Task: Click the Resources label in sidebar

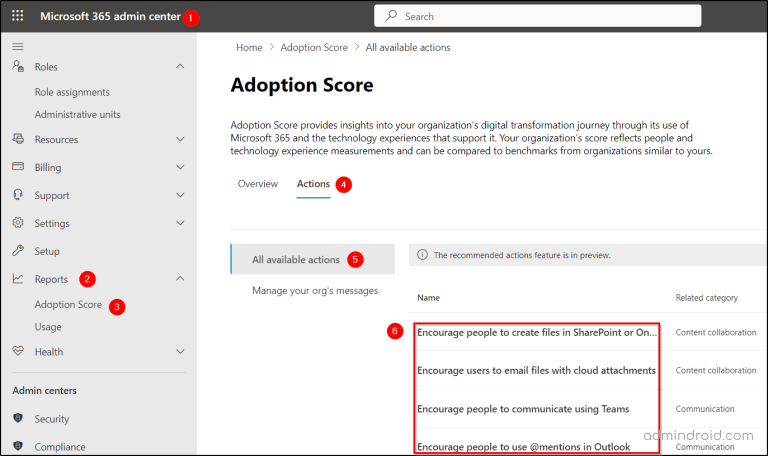Action: 56,140
